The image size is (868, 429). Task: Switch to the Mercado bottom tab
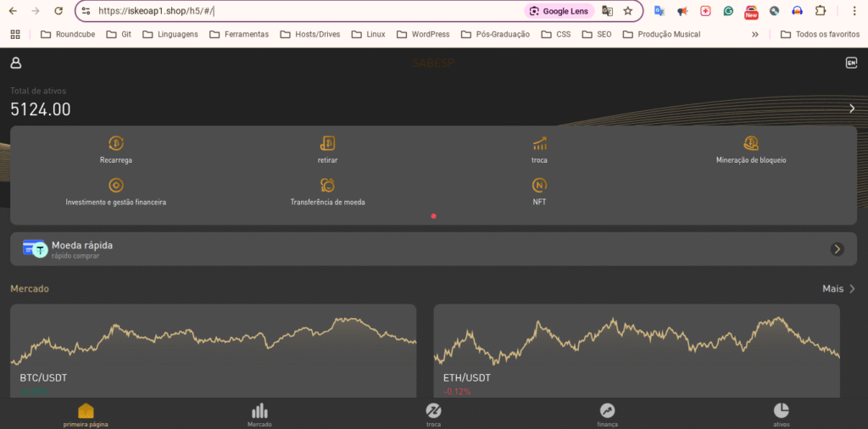(259, 415)
